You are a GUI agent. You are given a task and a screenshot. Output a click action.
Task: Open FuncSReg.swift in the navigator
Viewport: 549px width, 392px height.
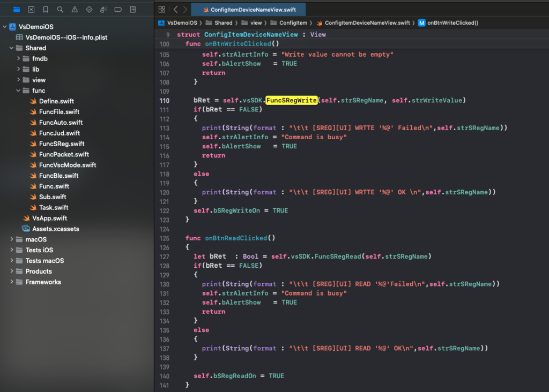[x=61, y=144]
